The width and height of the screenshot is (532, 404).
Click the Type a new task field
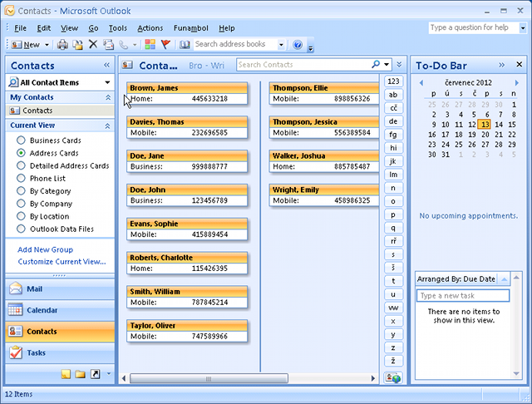pos(463,296)
